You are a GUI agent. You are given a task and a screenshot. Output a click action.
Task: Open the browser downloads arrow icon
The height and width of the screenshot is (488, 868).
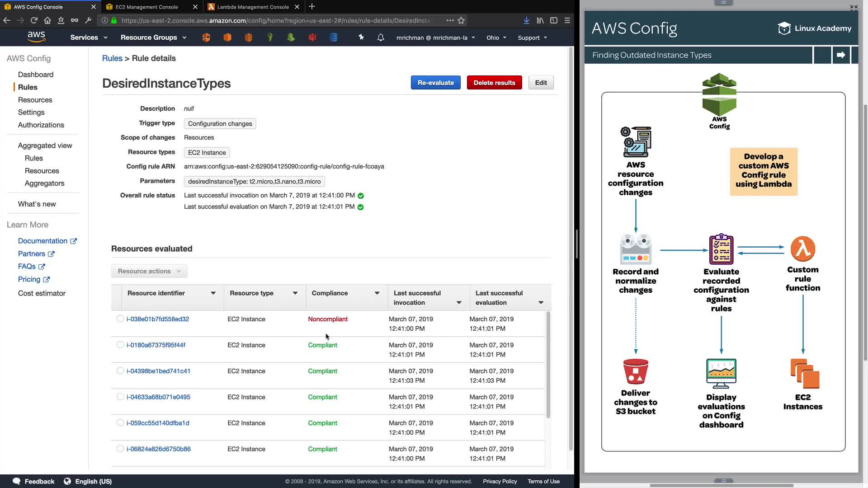(526, 20)
